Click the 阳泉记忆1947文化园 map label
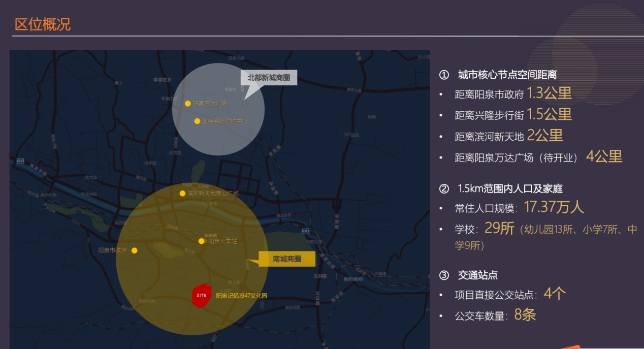The image size is (644, 349). [x=241, y=296]
